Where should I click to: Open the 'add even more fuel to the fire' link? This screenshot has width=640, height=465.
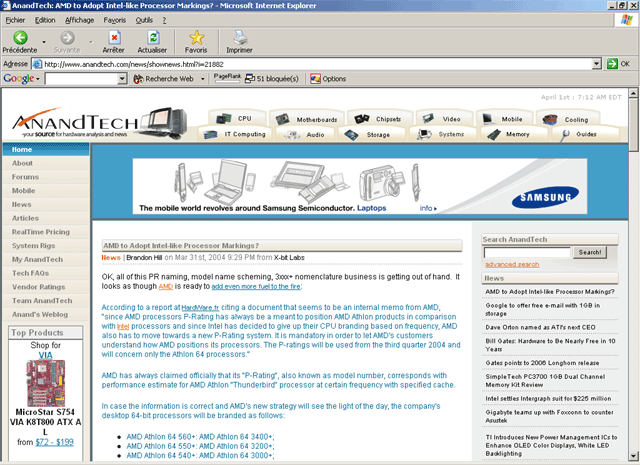(256, 287)
